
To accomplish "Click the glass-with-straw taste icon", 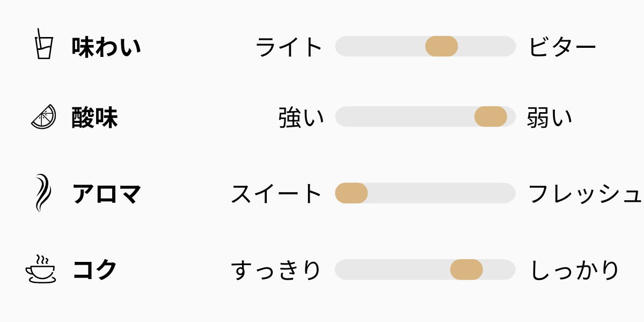I will [x=43, y=45].
